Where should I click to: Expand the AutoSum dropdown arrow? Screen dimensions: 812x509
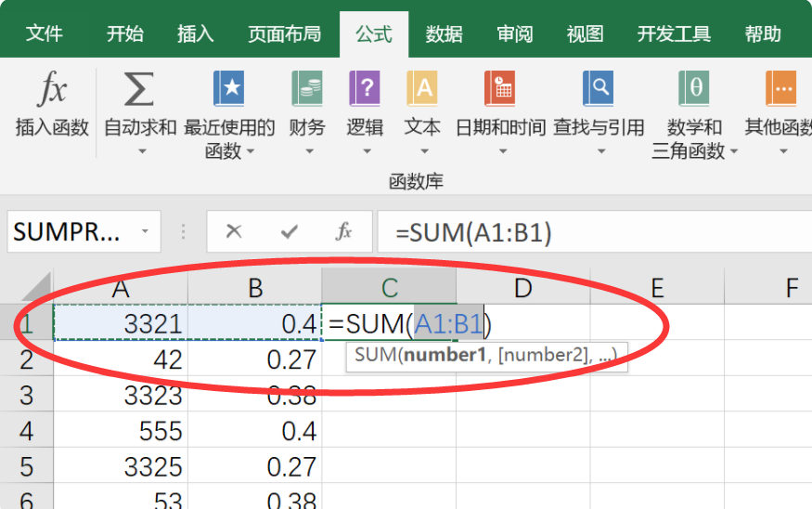[x=142, y=151]
